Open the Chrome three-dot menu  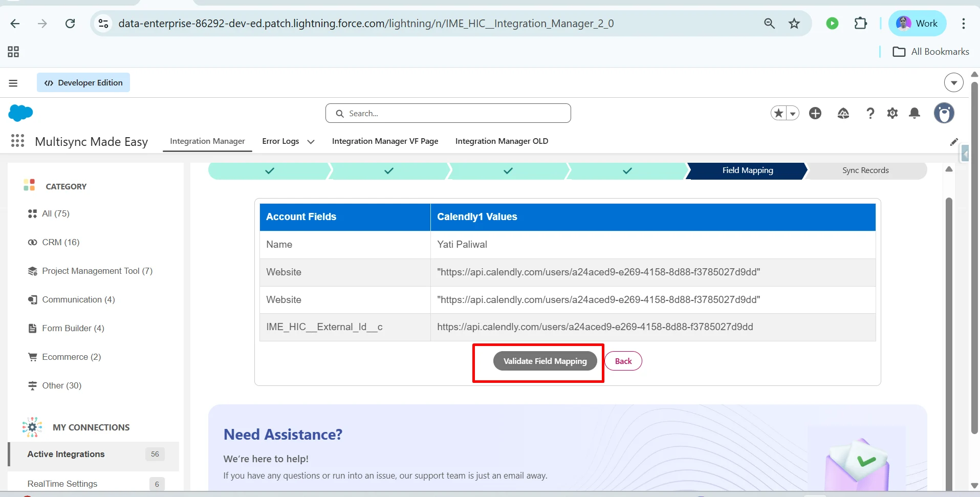coord(963,24)
